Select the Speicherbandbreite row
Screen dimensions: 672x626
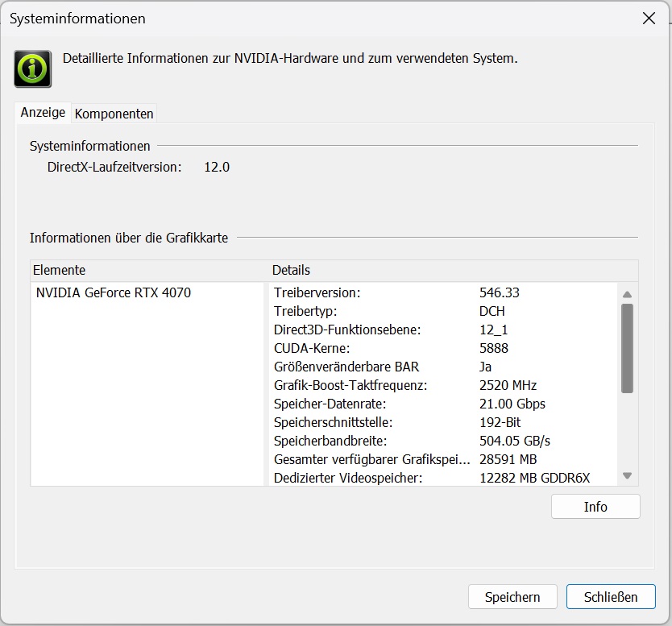point(330,441)
